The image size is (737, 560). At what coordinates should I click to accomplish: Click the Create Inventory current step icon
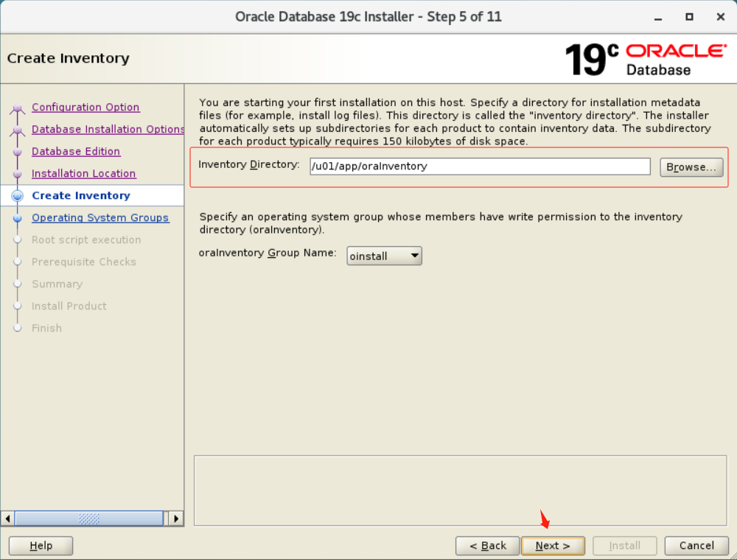point(18,196)
